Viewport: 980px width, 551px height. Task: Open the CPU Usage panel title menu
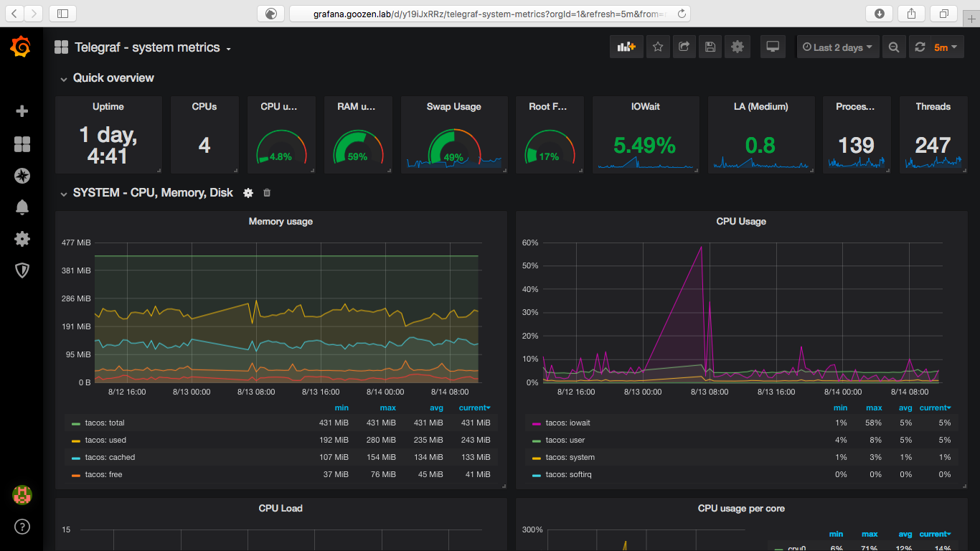click(x=741, y=222)
